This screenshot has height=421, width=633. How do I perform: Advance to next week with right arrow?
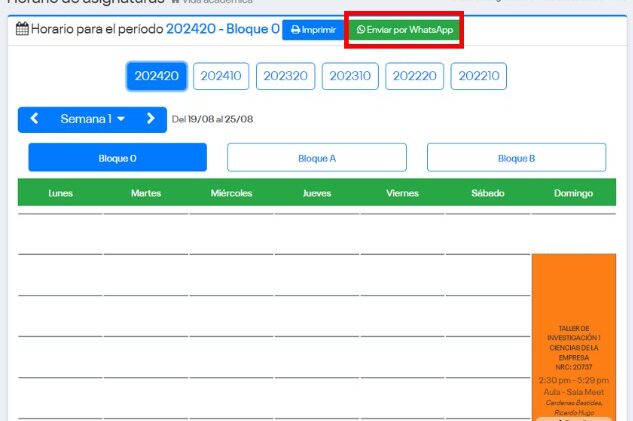pos(151,119)
